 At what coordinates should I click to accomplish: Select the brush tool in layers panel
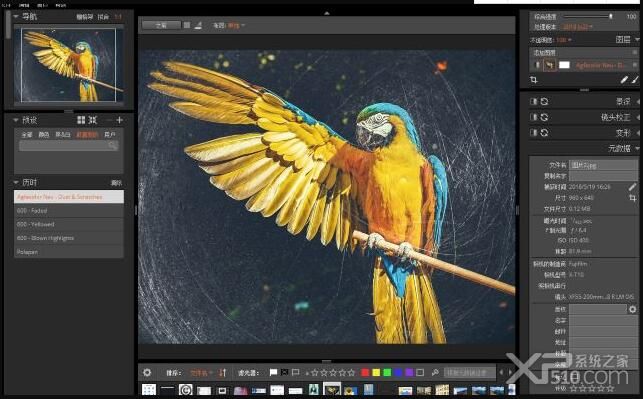pyautogui.click(x=635, y=80)
